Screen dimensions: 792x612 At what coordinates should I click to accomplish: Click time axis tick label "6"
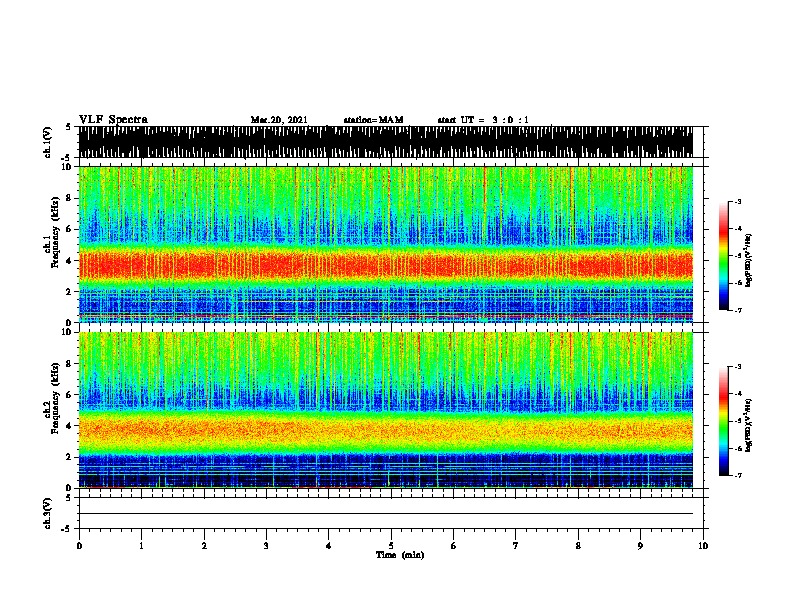pos(454,546)
